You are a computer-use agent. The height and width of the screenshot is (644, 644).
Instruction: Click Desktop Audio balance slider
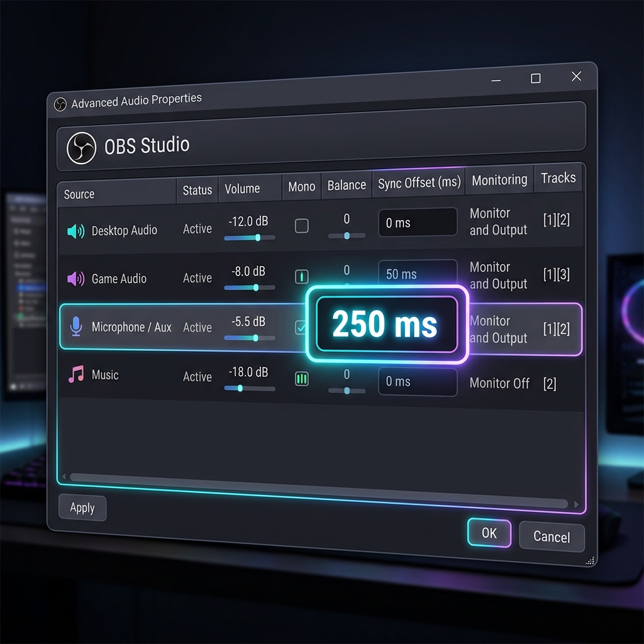click(x=347, y=236)
